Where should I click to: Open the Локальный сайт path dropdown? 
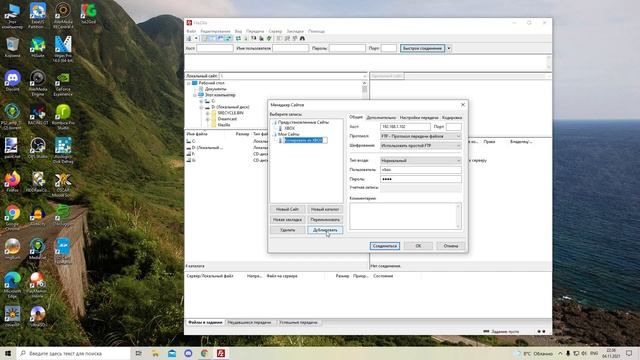364,76
